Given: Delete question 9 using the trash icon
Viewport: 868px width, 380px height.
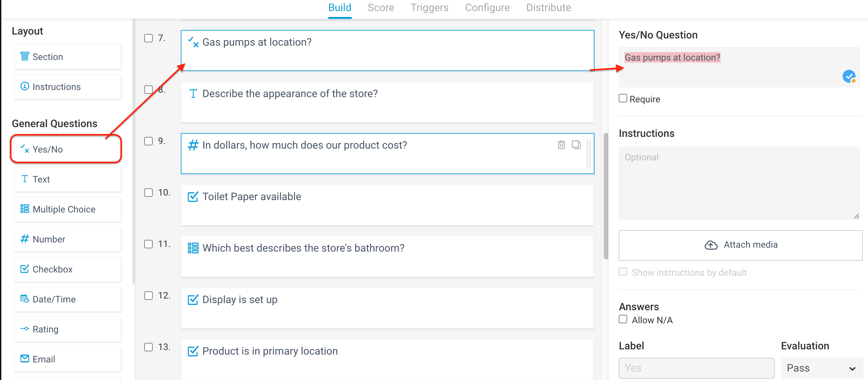Looking at the screenshot, I should pyautogui.click(x=561, y=145).
